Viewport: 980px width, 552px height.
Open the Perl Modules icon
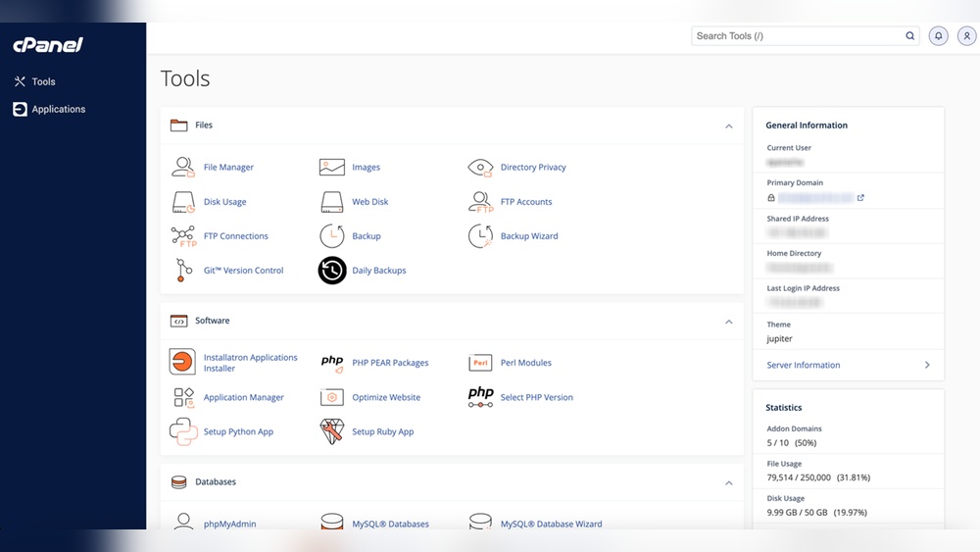pos(480,363)
